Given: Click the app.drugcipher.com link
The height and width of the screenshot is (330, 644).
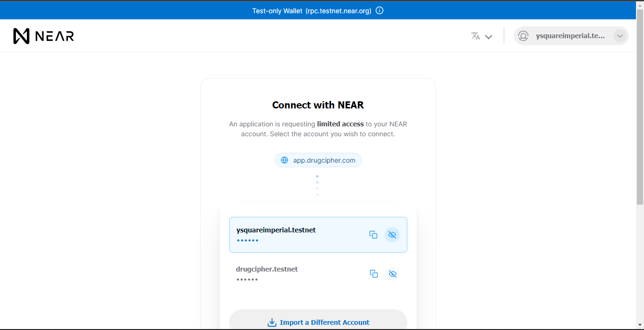Looking at the screenshot, I should pyautogui.click(x=318, y=160).
